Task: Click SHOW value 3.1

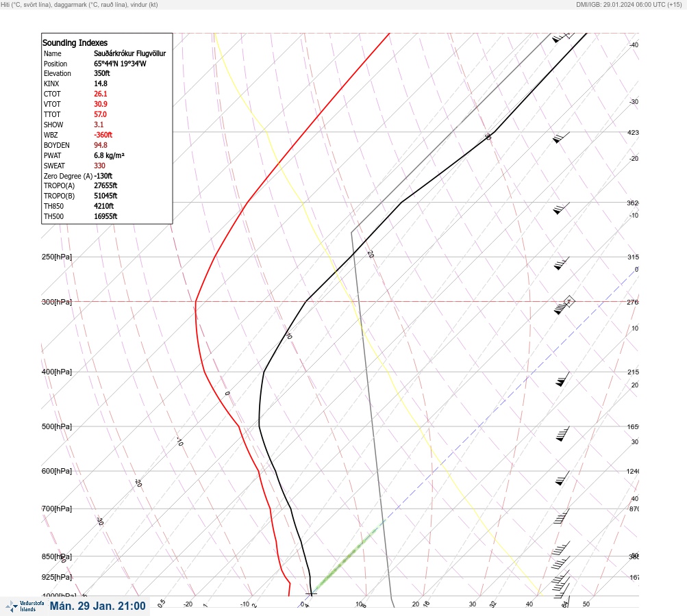Action: 99,125
